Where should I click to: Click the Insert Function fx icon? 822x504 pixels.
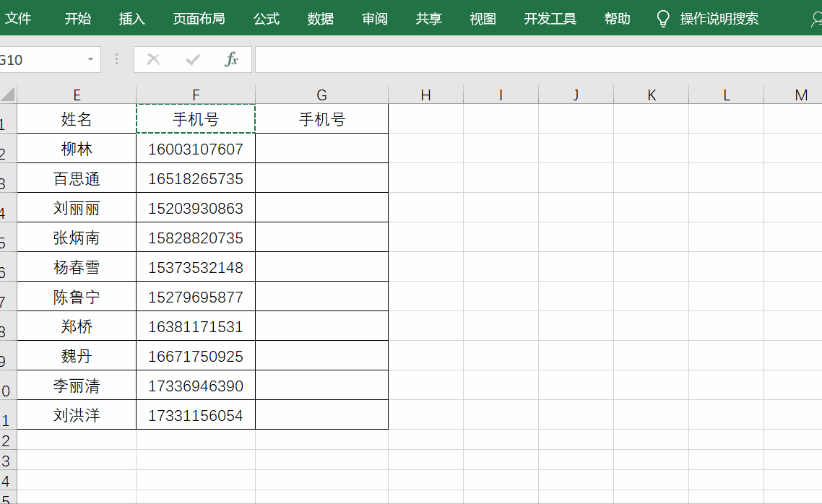pyautogui.click(x=231, y=59)
